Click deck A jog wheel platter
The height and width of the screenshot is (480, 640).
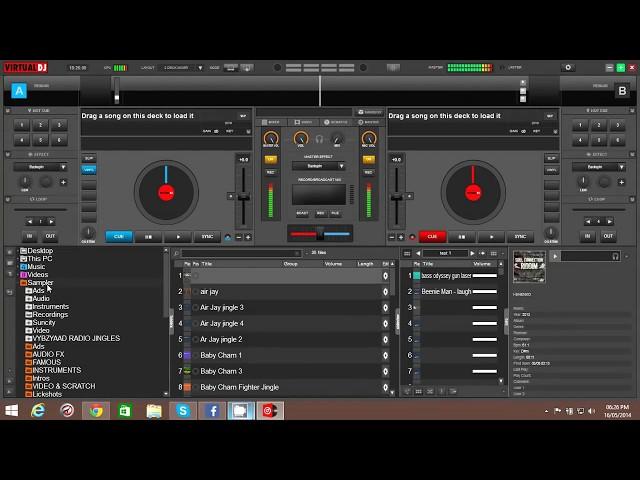pos(166,192)
